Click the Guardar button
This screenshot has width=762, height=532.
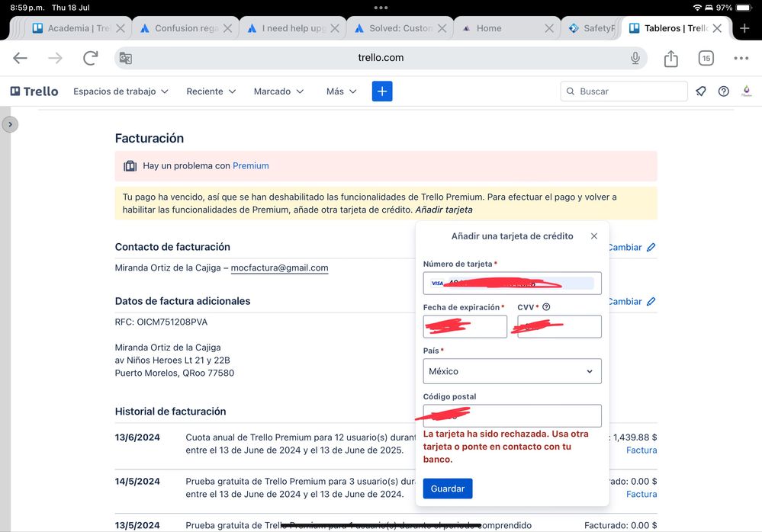(448, 489)
